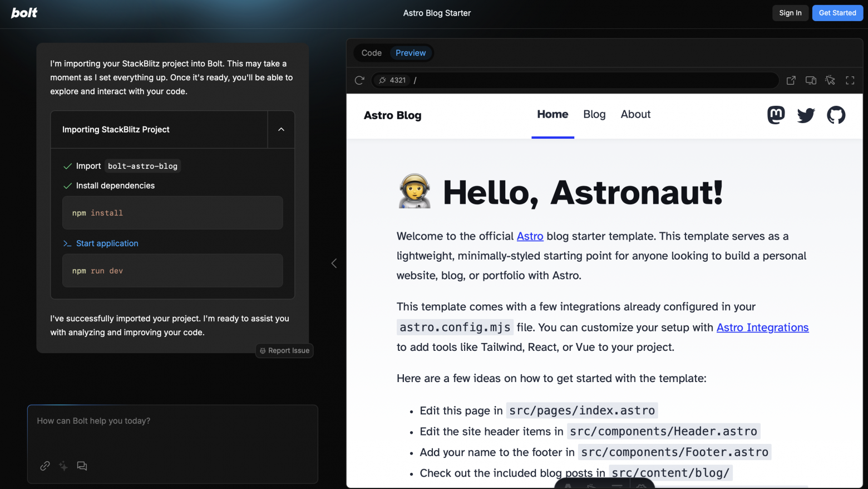The image size is (868, 489).
Task: Open the About page tab
Action: [635, 114]
